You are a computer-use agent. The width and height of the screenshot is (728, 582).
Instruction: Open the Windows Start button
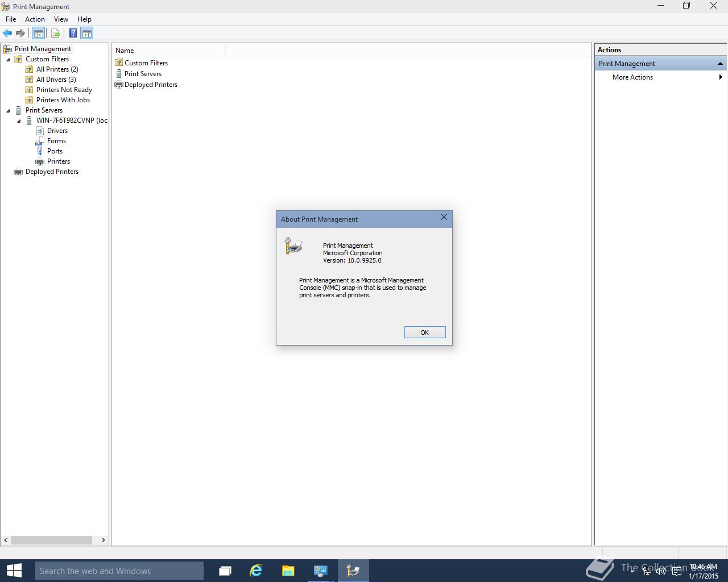click(x=14, y=571)
